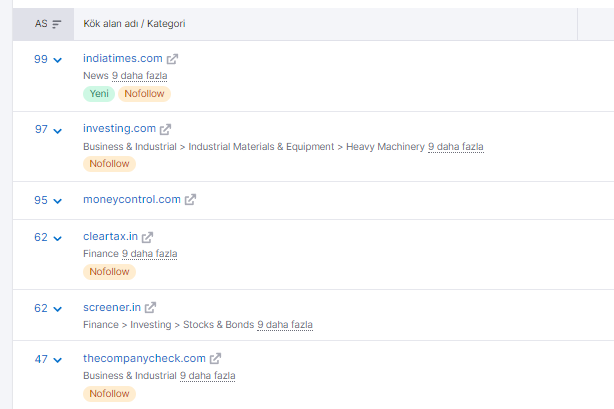Click 'Finance > Investing > Stocks & Bonds' text
This screenshot has height=409, width=614.
[x=168, y=325]
